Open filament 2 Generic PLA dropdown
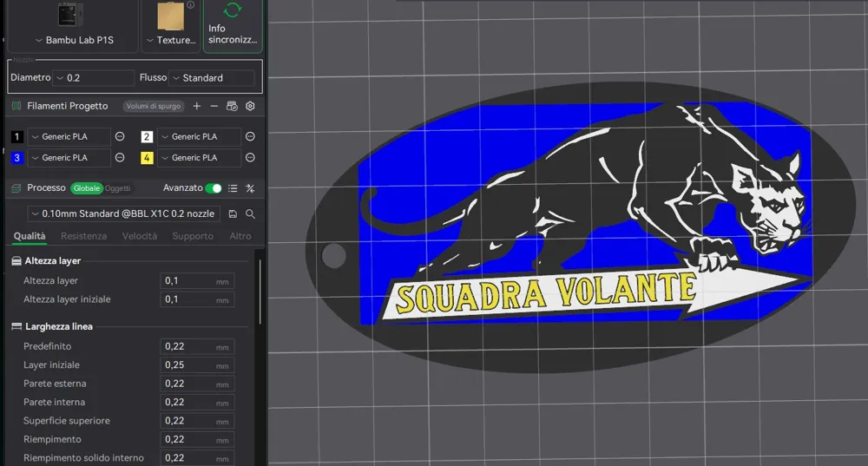The height and width of the screenshot is (466, 868). tap(199, 137)
